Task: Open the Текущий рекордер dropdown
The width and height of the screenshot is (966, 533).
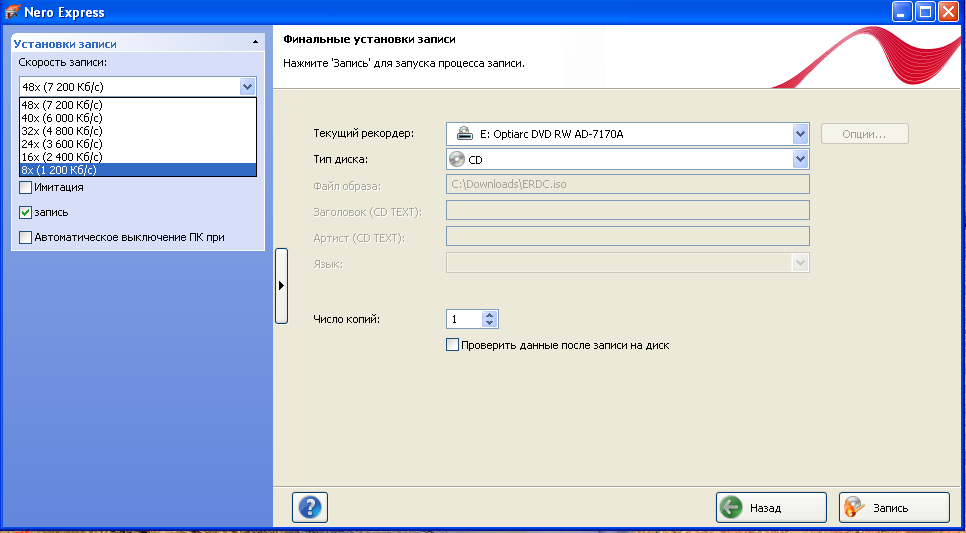Action: coord(800,133)
